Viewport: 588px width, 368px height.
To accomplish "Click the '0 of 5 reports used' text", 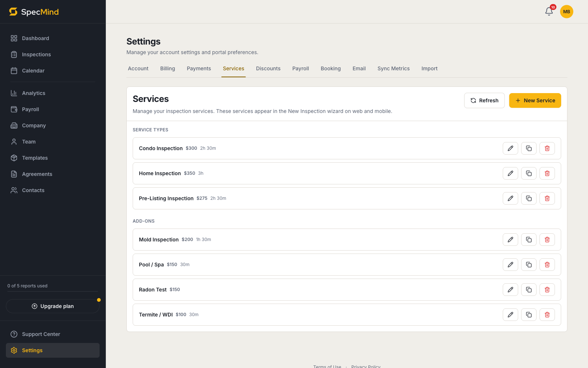I will pos(28,286).
